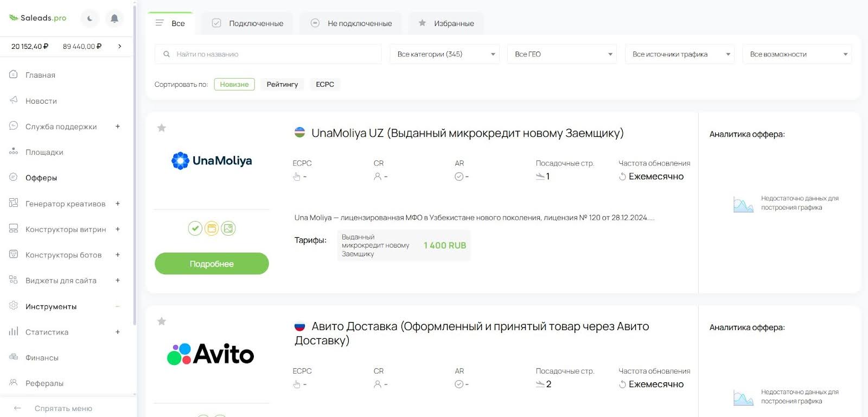The height and width of the screenshot is (417, 868).
Task: Collapse Инструменты submenu
Action: point(118,306)
